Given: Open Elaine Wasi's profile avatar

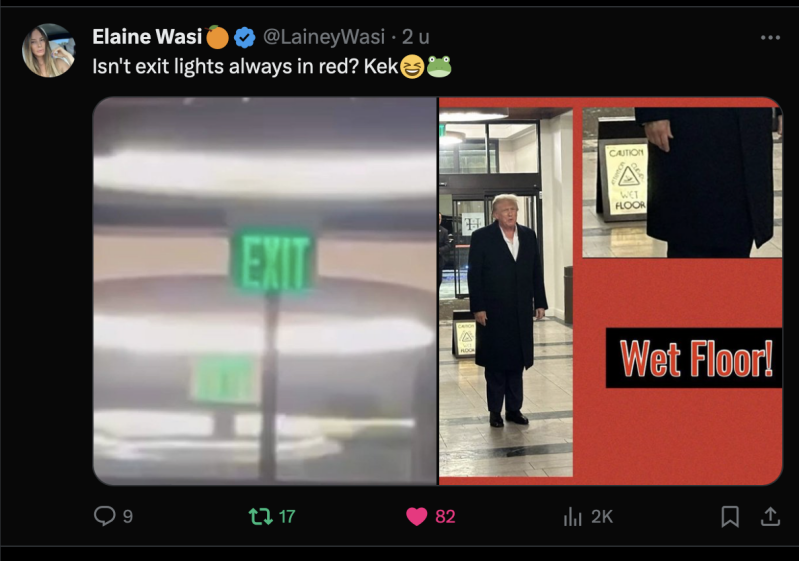Looking at the screenshot, I should tap(49, 50).
